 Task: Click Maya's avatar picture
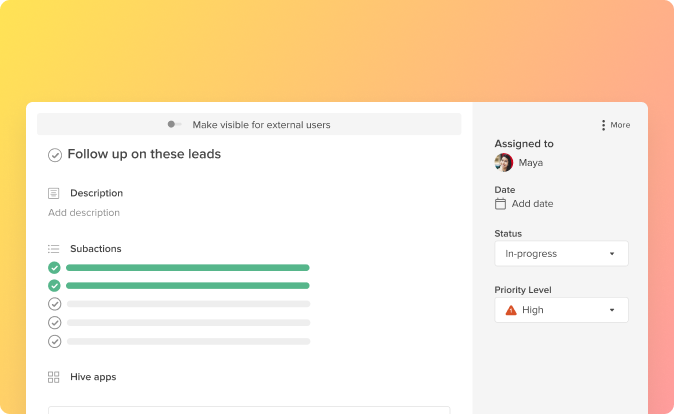click(503, 163)
